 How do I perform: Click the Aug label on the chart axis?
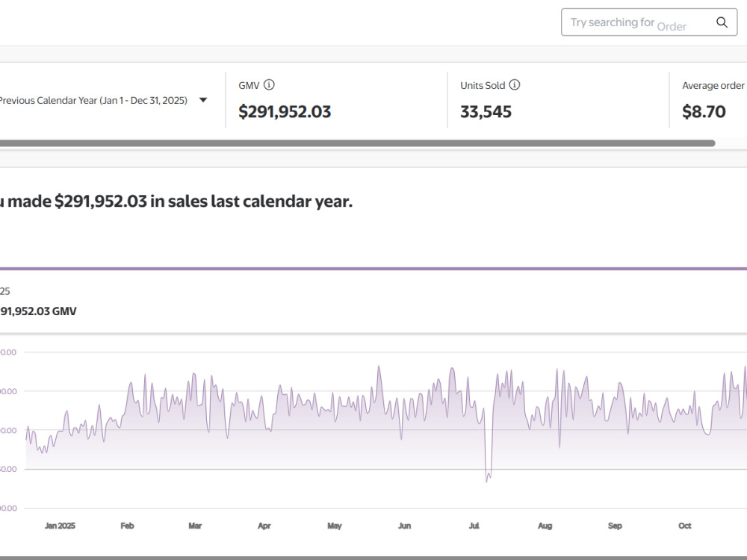[x=545, y=526]
